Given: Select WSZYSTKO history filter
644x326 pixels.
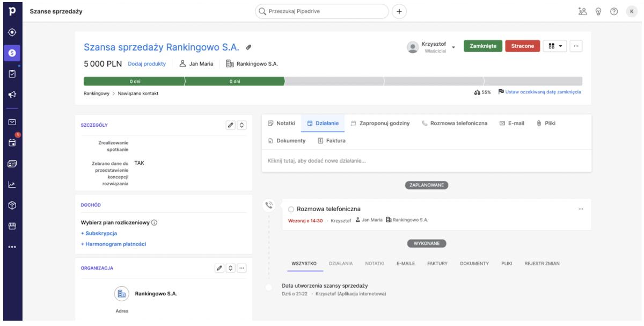Looking at the screenshot, I should [305, 263].
